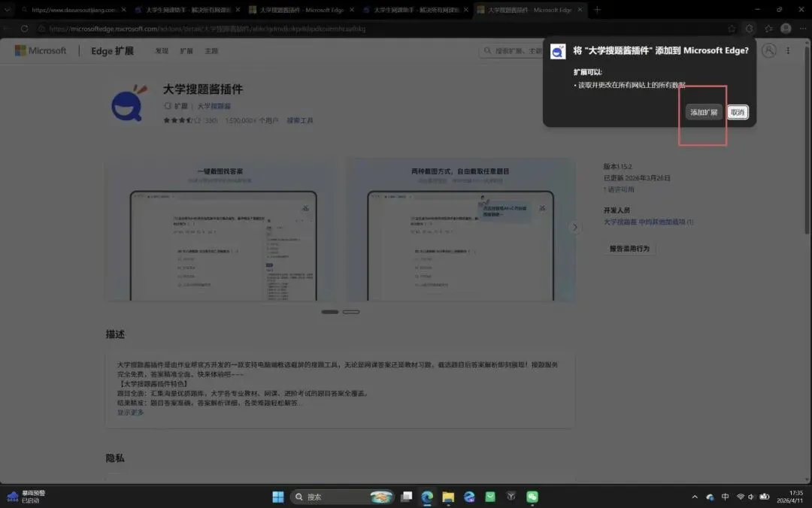This screenshot has height=508, width=812.
Task: Add page to favorites with star icon
Action: (732, 29)
